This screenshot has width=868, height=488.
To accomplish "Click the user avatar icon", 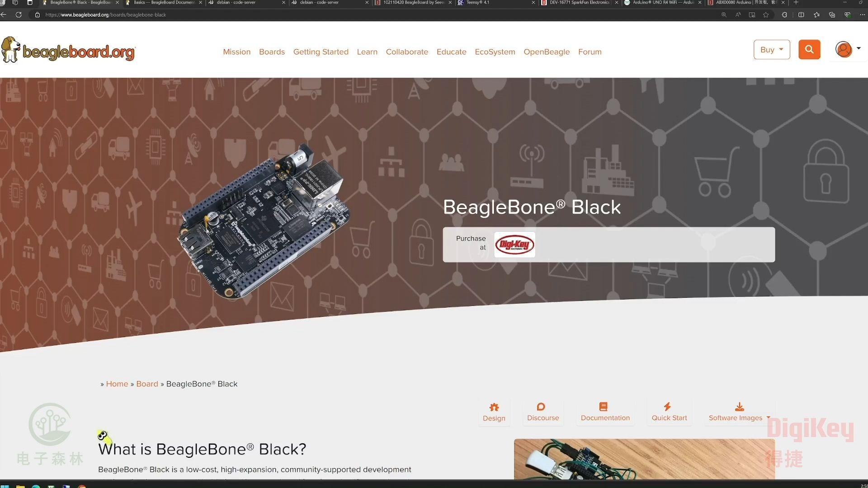I will coord(844,49).
